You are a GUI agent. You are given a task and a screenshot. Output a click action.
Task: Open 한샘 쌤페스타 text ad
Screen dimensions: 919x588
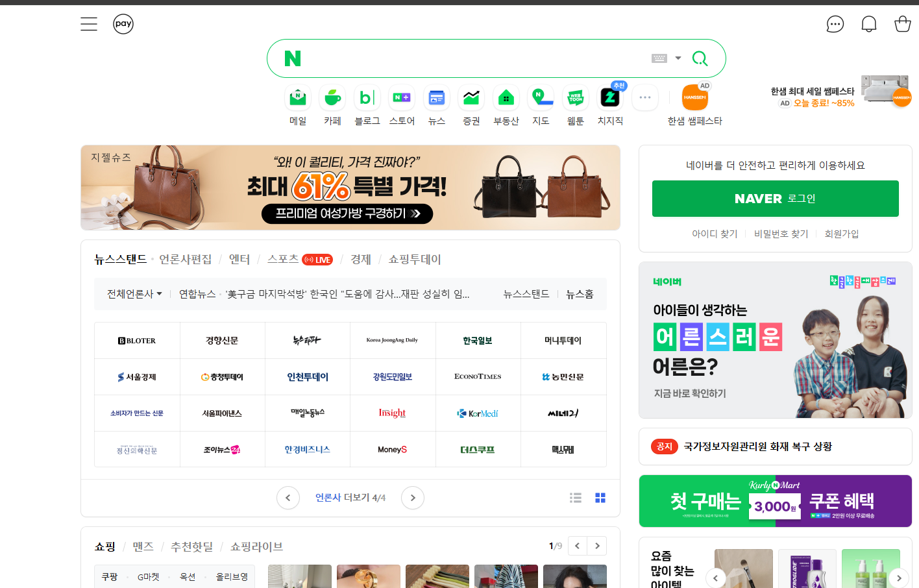click(813, 97)
